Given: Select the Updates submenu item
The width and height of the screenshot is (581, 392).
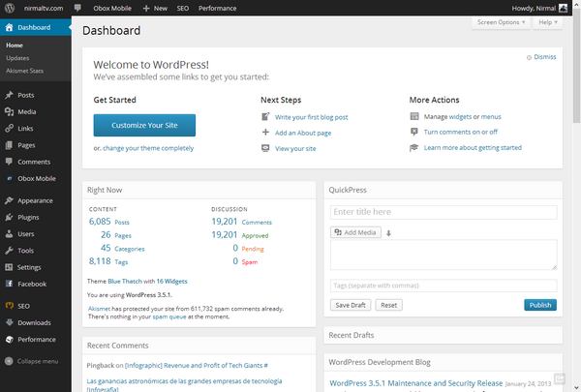Looking at the screenshot, I should 17,58.
